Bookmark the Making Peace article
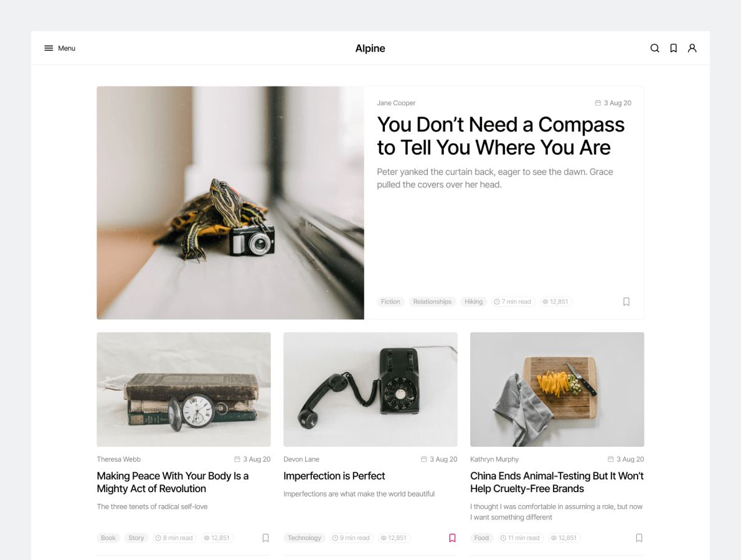Viewport: 741px width, 560px height. click(266, 538)
